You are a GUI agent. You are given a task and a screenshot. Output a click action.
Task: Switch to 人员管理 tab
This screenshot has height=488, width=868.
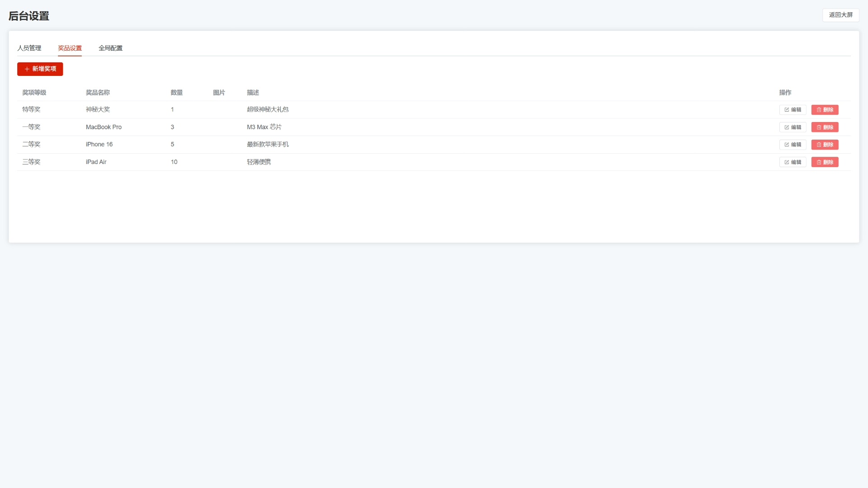(29, 48)
